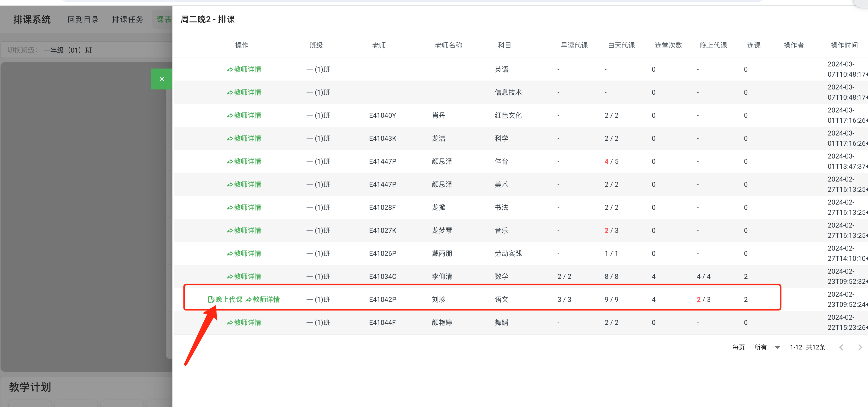868x407 pixels.
Task: Click the share icon on 肖丹's 红色文化 row
Action: [230, 115]
